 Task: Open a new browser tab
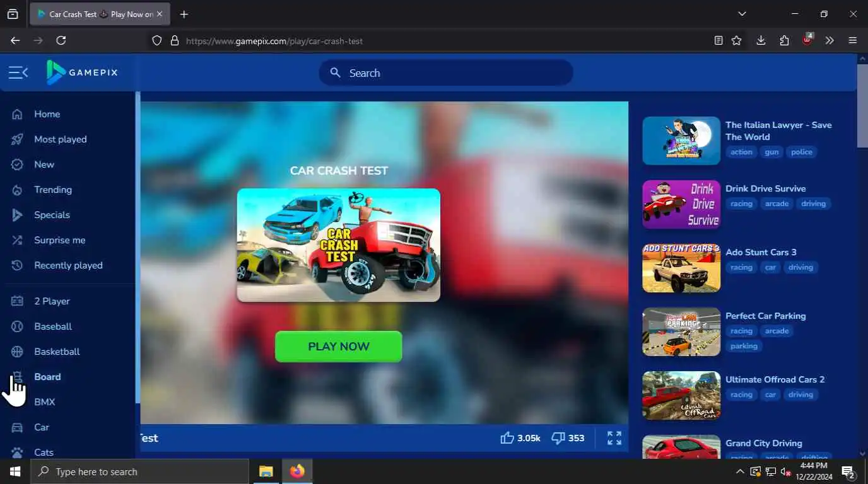[184, 14]
